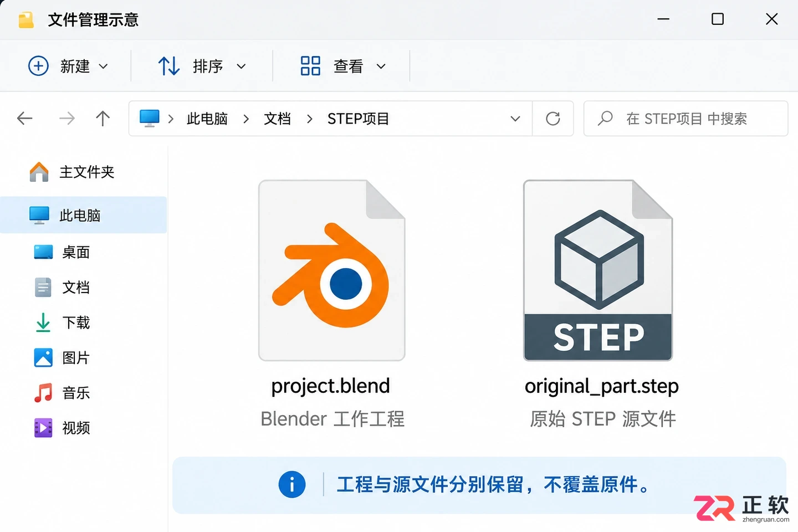Click the documents (文档) sidebar icon
Image resolution: width=798 pixels, height=532 pixels.
click(43, 287)
